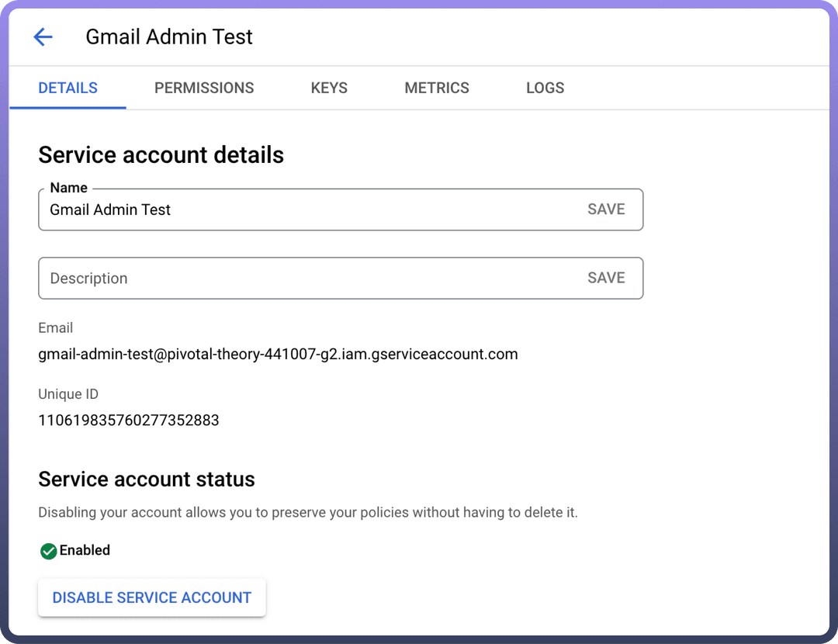Click the Unique ID number value

(x=129, y=421)
